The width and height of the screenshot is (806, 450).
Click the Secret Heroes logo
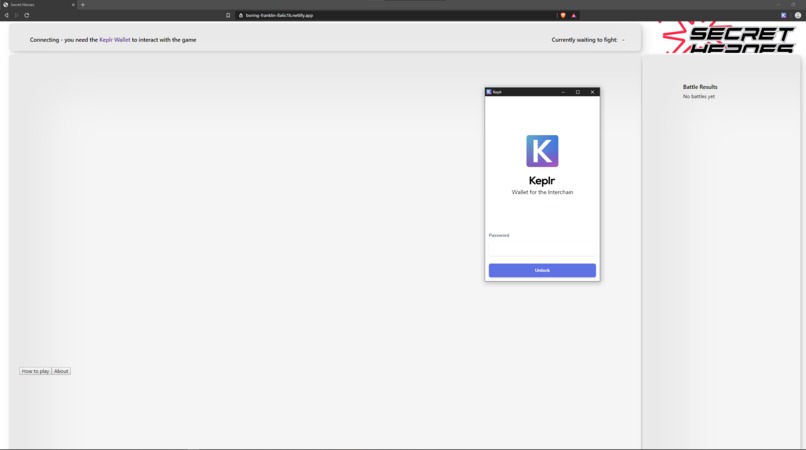click(x=729, y=38)
